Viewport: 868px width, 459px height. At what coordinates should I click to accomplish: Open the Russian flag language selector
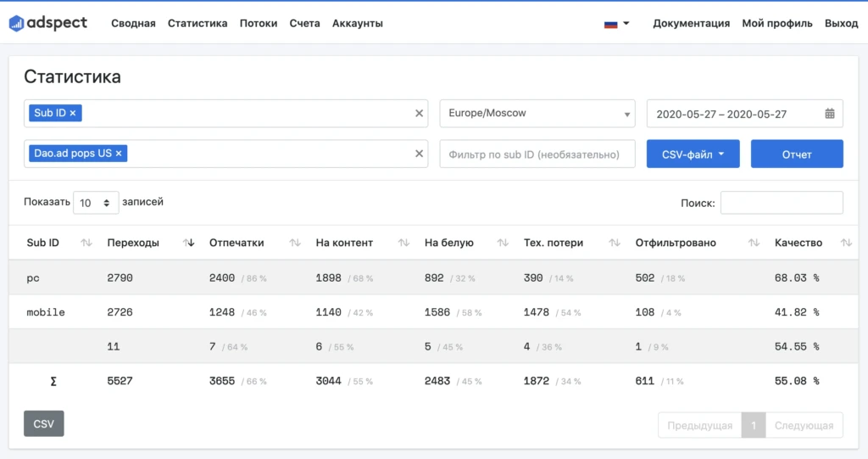[617, 24]
